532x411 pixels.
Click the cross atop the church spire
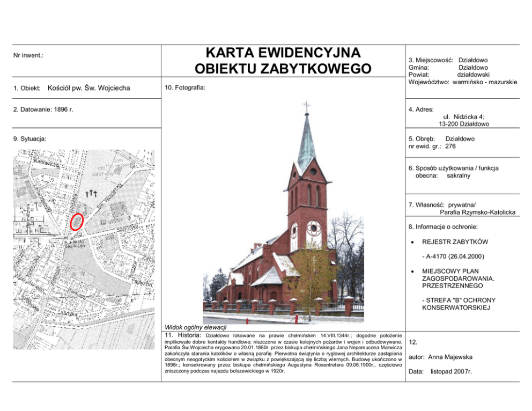pos(306,106)
